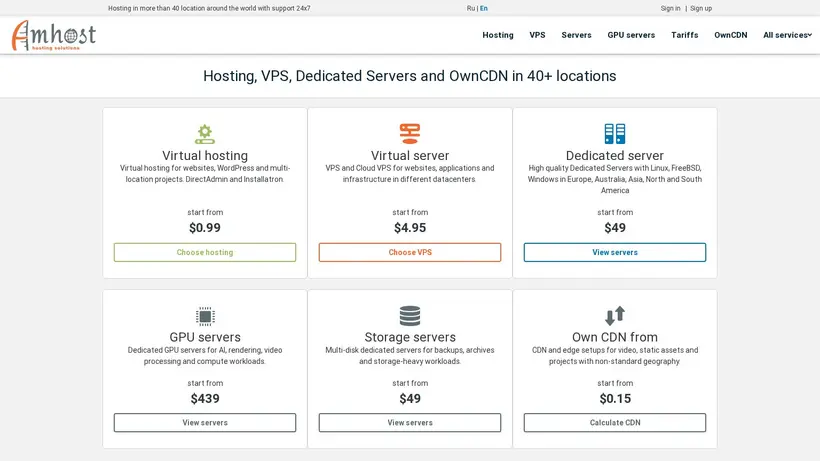Click the Calculate CDN button

tap(615, 423)
